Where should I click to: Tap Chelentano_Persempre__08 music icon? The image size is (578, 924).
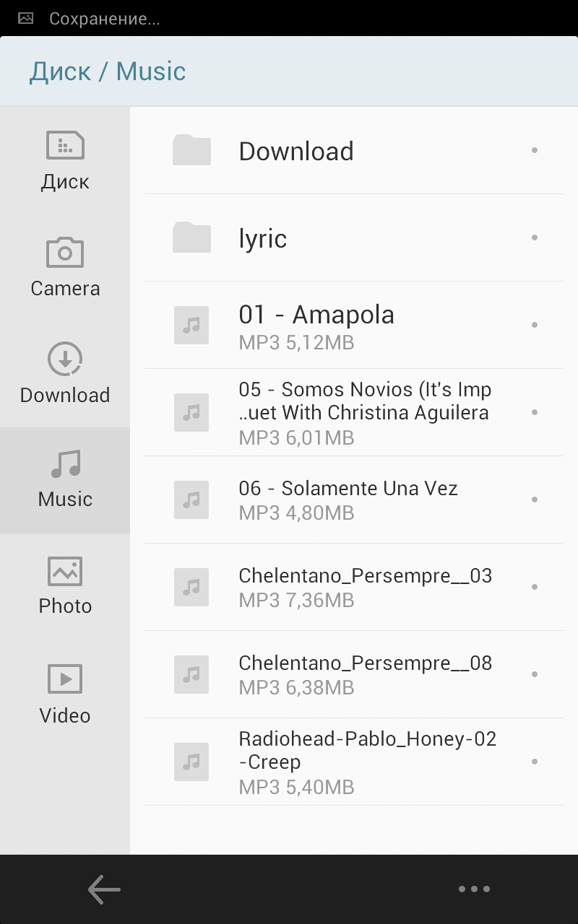coord(191,674)
